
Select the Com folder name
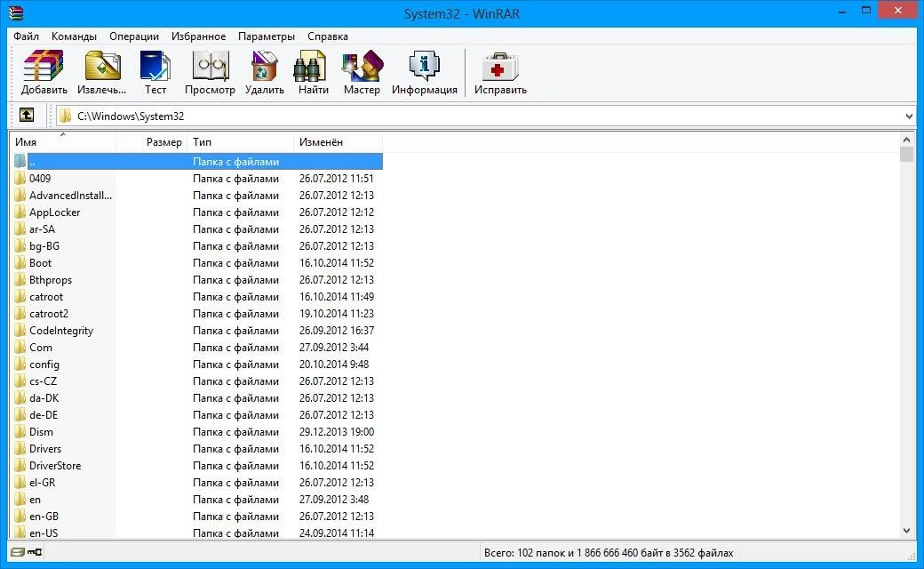(x=41, y=348)
